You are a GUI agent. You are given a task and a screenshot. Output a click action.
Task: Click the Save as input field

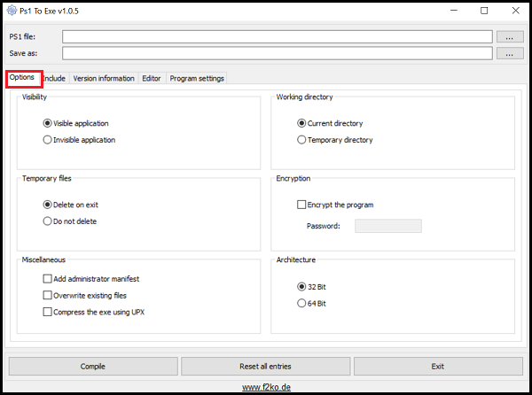tap(277, 54)
